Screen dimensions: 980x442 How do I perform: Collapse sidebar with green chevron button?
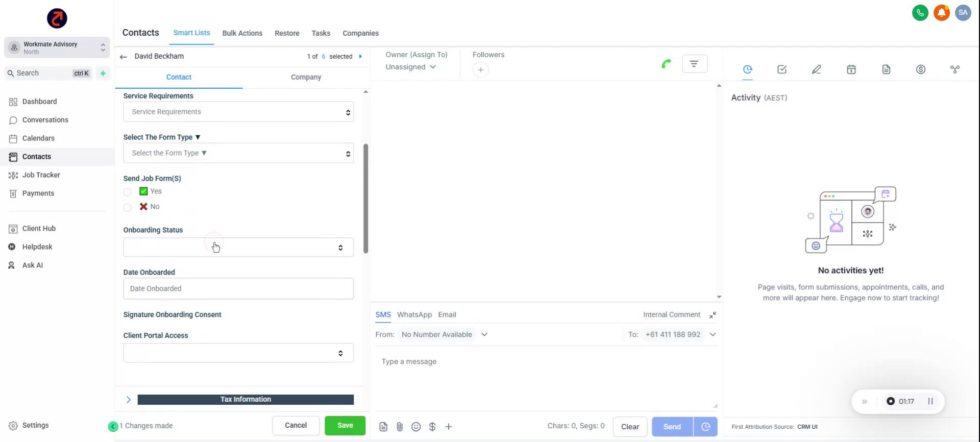[113, 426]
